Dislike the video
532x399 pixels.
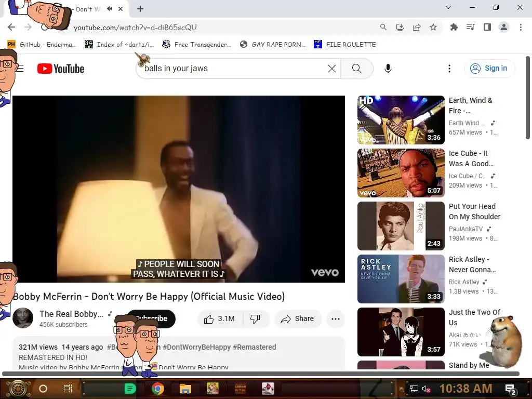pos(255,319)
